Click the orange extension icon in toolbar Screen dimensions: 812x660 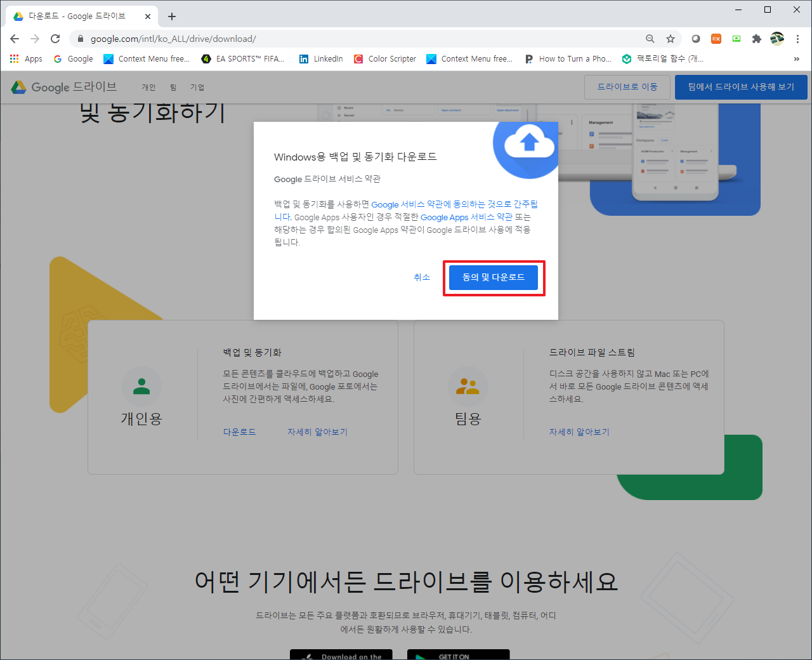point(716,39)
